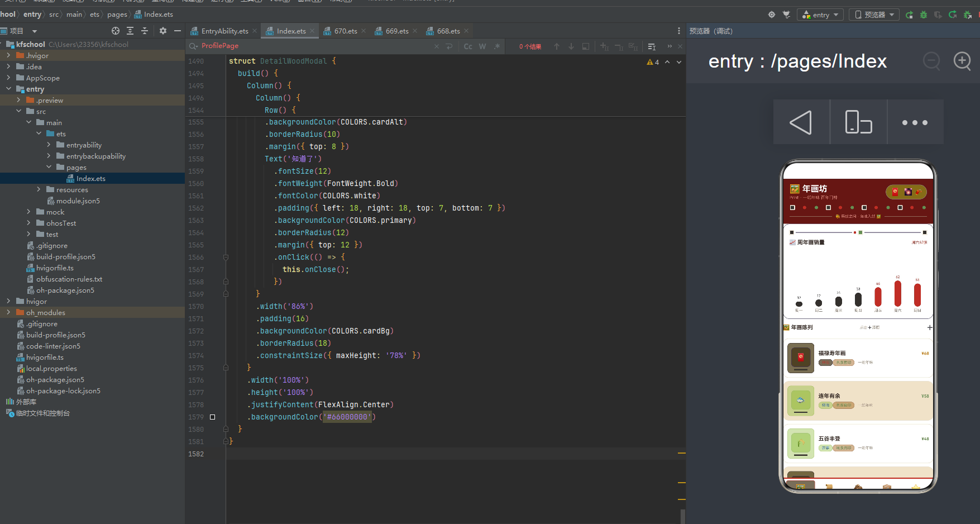This screenshot has height=524, width=980.
Task: Expand the AppScope folder
Action: pyautogui.click(x=8, y=78)
